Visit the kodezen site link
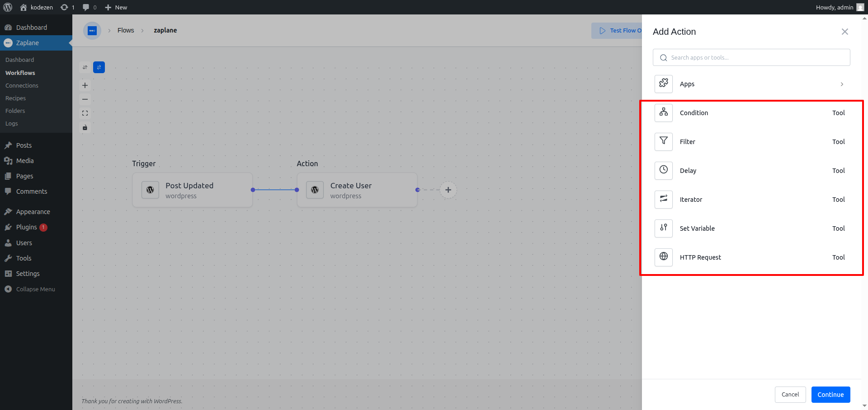Image resolution: width=868 pixels, height=410 pixels. click(36, 7)
